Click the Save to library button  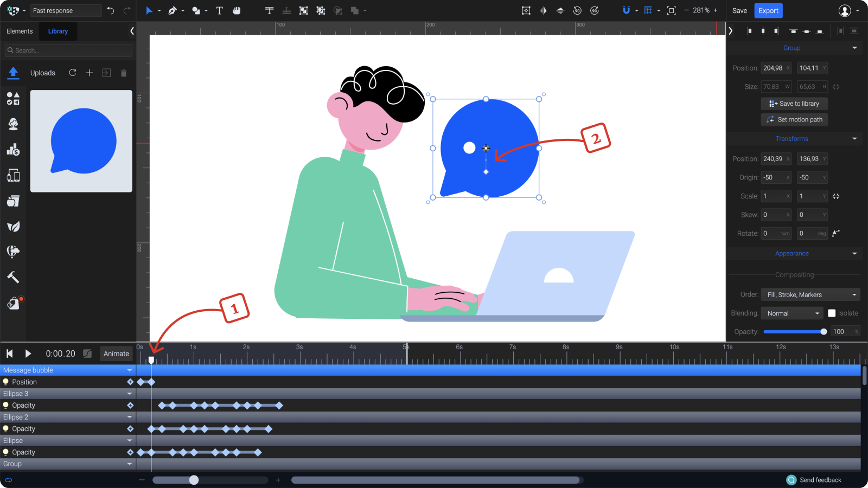794,103
